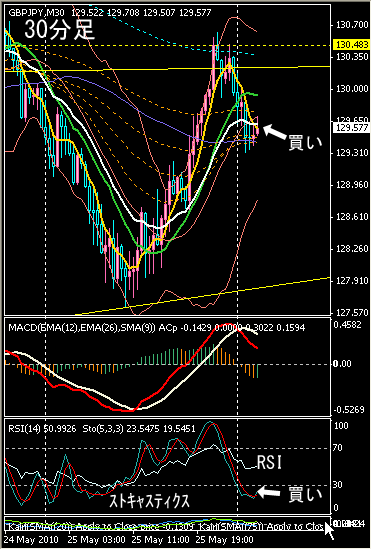Image resolution: width=372 pixels, height=550 pixels.
Task: Select the 128.610 price axis label
Action: 352,217
